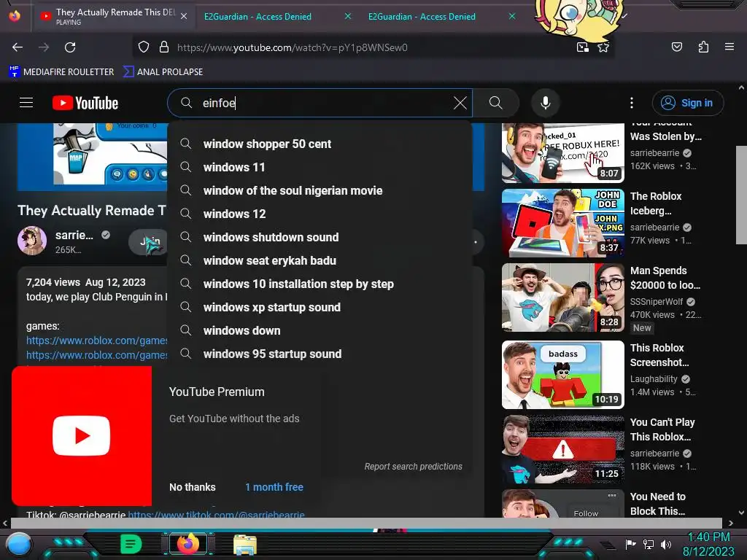
Task: Switch to Firefox in the taskbar
Action: (187, 544)
